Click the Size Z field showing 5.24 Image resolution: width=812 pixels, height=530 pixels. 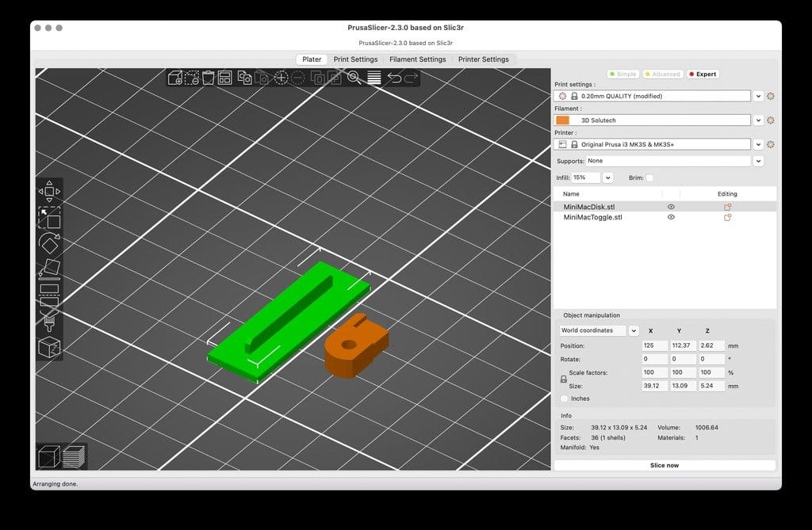point(711,386)
